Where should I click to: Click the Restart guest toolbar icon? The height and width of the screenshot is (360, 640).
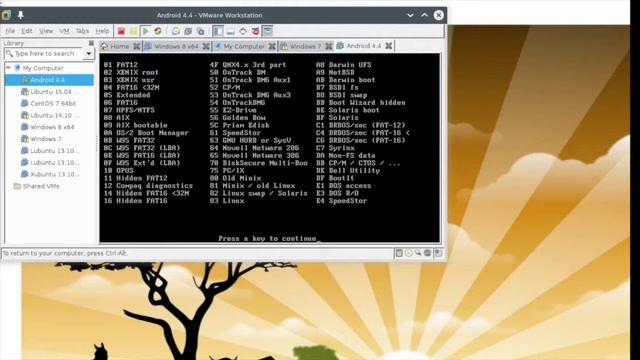(x=158, y=31)
